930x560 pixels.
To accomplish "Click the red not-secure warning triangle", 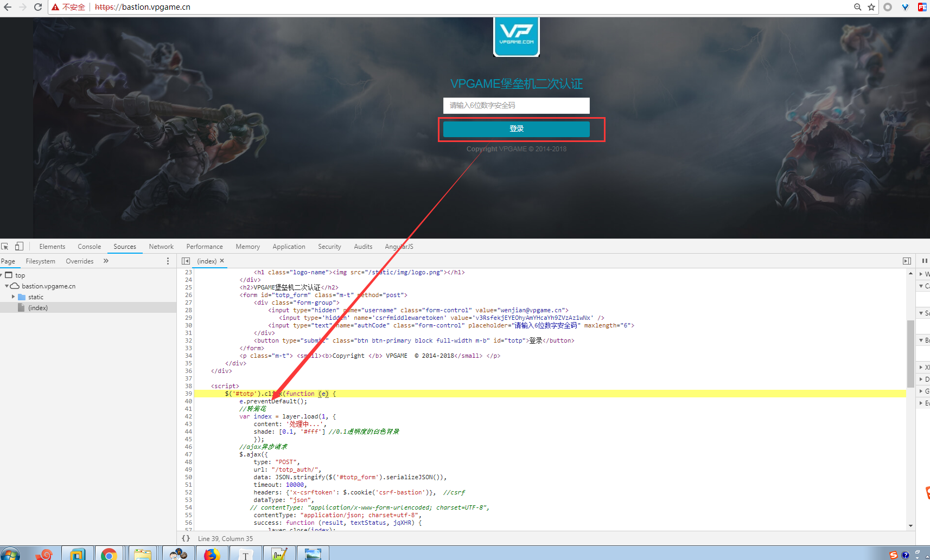I will click(x=55, y=7).
